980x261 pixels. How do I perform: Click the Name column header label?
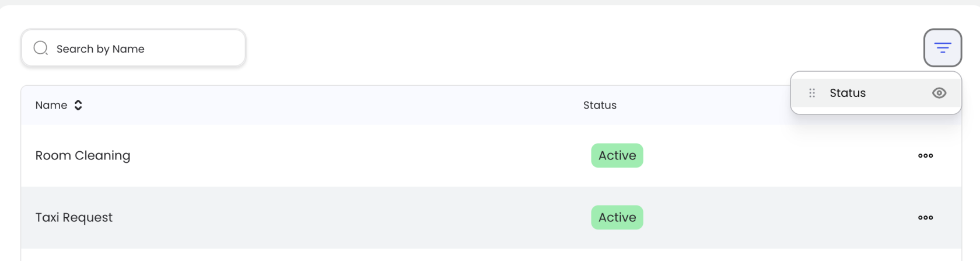[51, 105]
